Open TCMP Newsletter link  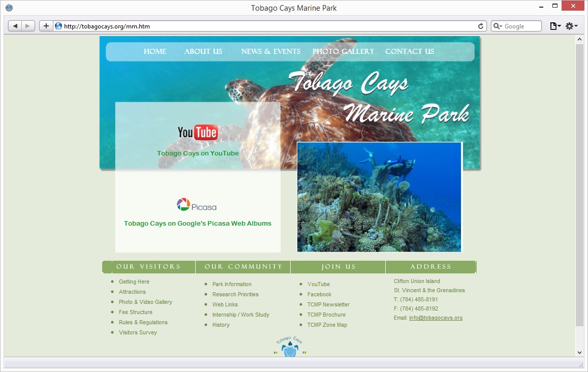tap(328, 304)
